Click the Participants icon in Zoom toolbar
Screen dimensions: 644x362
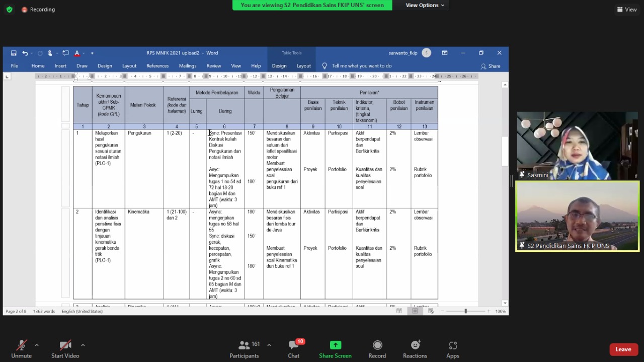245,345
